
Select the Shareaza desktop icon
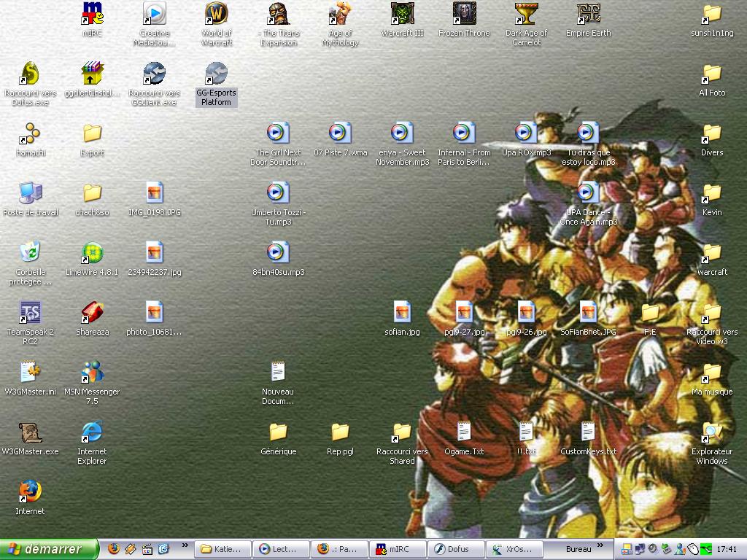pyautogui.click(x=92, y=314)
